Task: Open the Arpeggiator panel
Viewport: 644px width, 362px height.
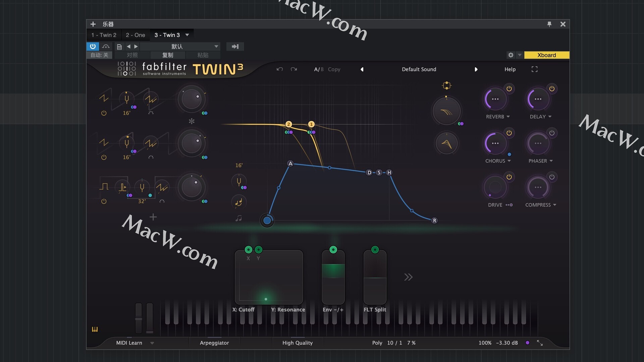Action: (214, 343)
